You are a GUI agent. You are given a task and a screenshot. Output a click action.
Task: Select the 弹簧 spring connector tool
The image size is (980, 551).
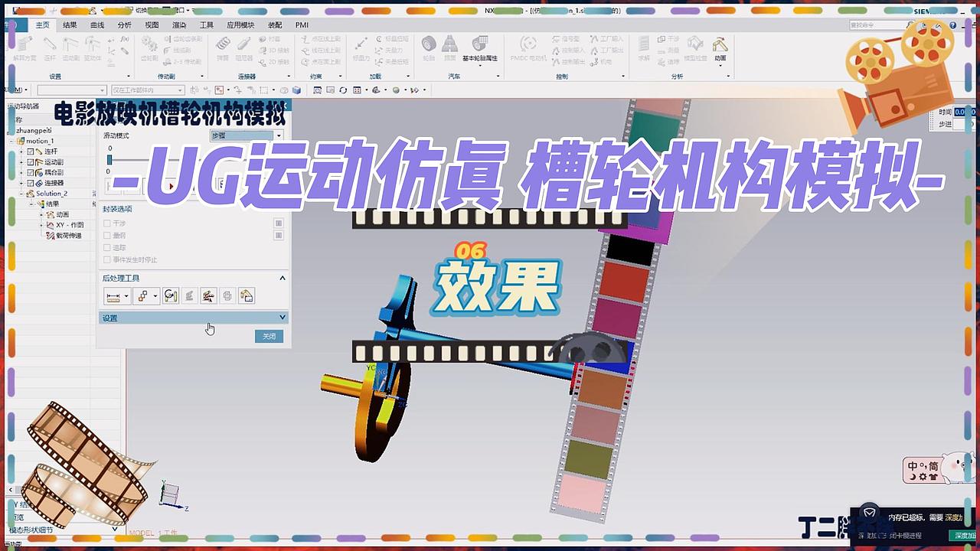pos(223,47)
